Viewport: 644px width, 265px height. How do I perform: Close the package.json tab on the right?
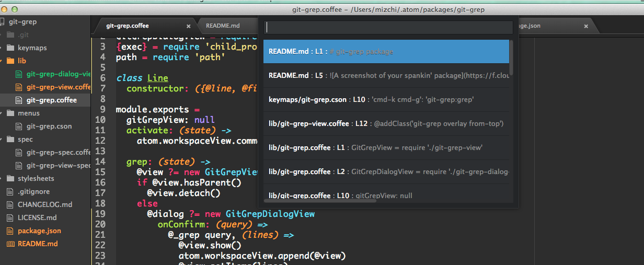(586, 26)
